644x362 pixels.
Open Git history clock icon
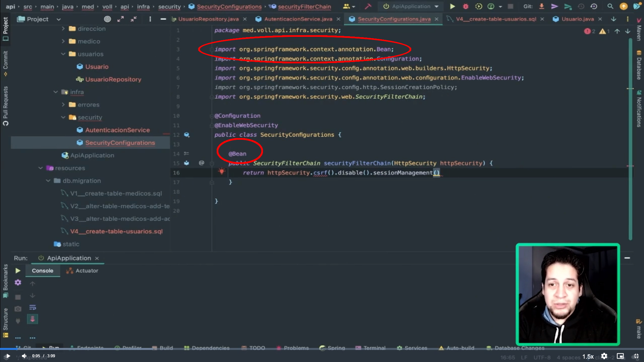click(581, 6)
